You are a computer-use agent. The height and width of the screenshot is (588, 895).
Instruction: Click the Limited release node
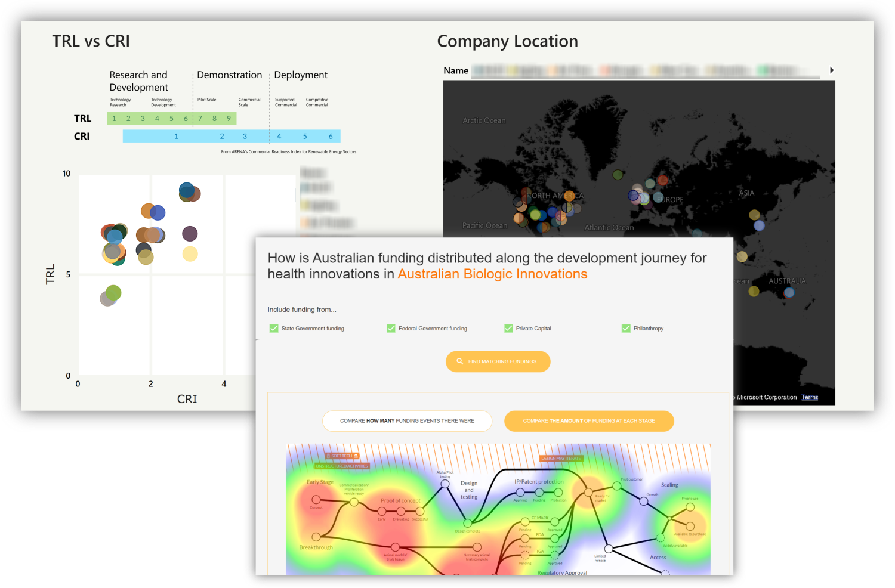(609, 549)
